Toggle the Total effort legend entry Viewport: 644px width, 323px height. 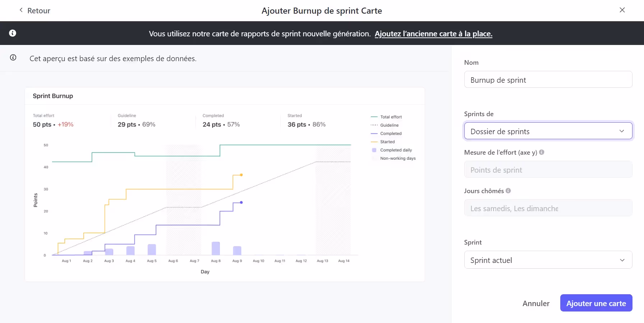click(391, 117)
